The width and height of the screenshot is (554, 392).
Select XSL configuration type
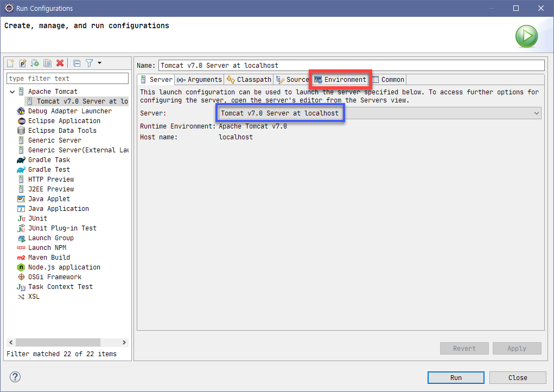tap(34, 297)
